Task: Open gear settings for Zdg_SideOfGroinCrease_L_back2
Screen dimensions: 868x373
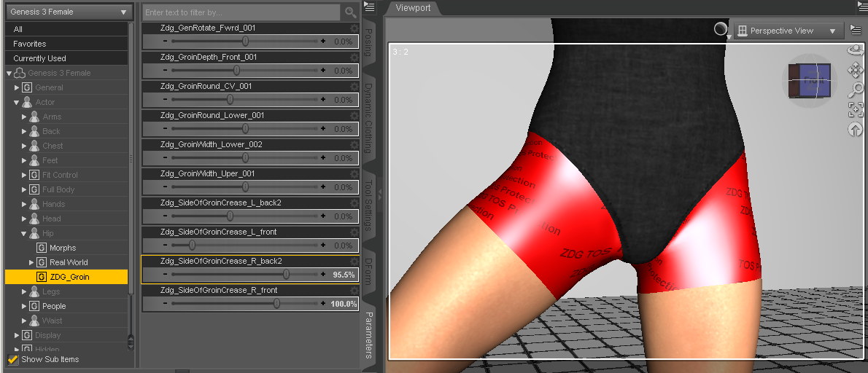Action: [x=354, y=203]
